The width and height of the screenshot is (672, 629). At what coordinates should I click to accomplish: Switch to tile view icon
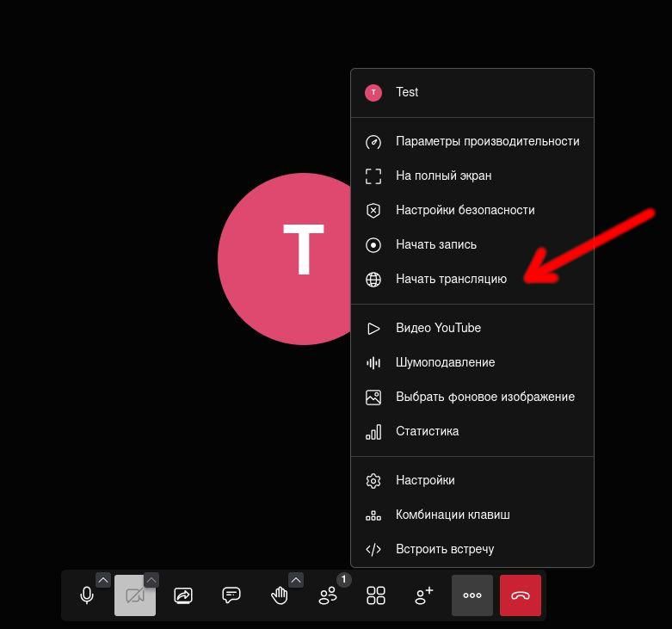(x=376, y=595)
